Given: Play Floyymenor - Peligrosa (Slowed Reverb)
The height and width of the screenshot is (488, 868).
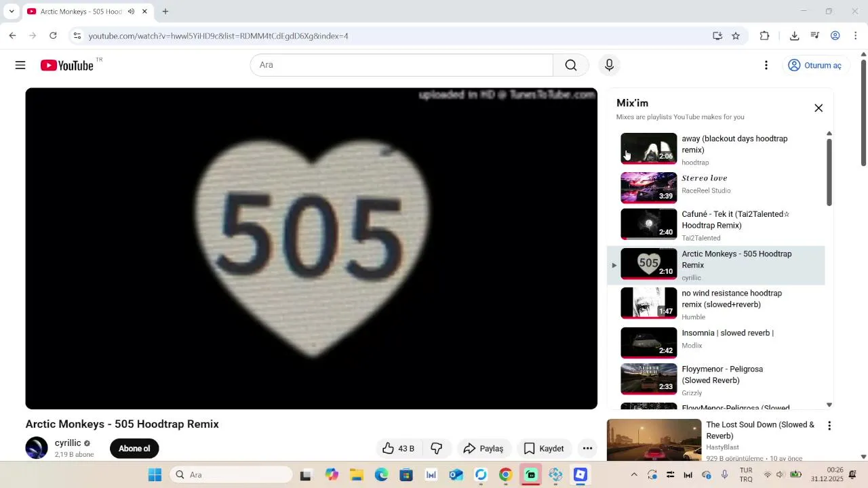Looking at the screenshot, I should pos(716,380).
